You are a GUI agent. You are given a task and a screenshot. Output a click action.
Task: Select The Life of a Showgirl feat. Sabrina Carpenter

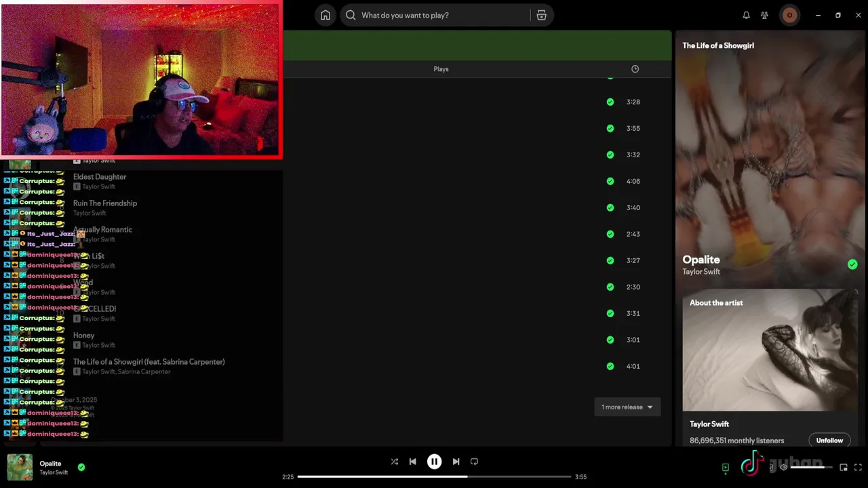[x=149, y=362]
